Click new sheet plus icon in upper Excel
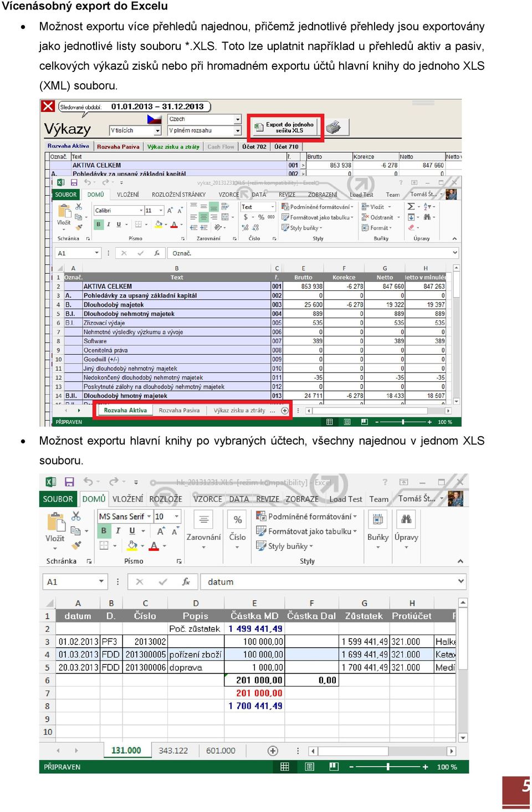 click(x=285, y=411)
